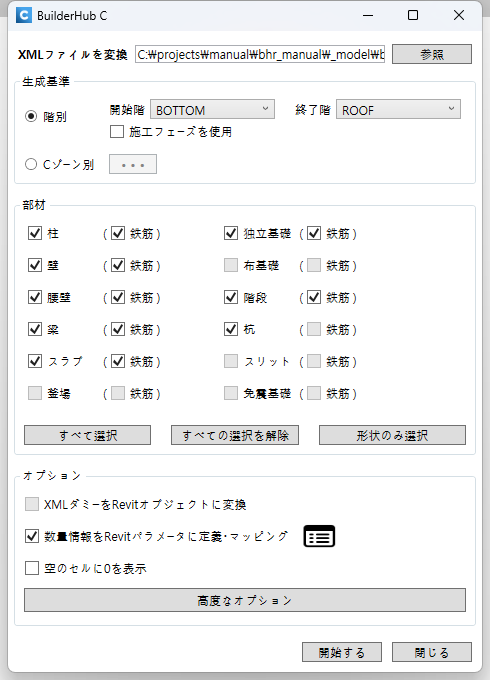Click 閉じる button
Viewport: 490px width, 680px height.
click(432, 652)
